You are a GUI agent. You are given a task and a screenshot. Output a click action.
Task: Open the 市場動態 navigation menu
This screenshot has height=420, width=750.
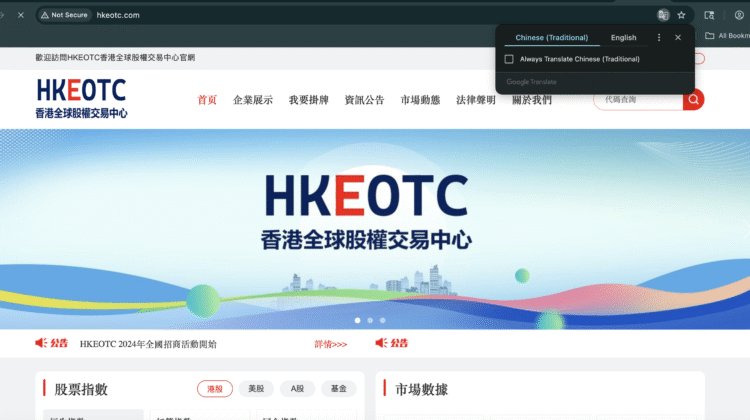point(420,100)
